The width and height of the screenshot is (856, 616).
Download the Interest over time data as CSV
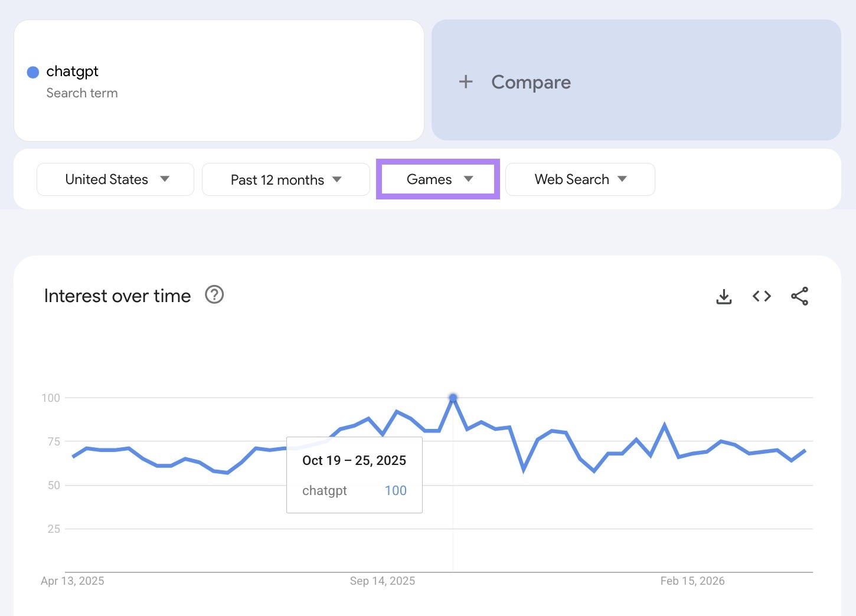[x=724, y=296]
